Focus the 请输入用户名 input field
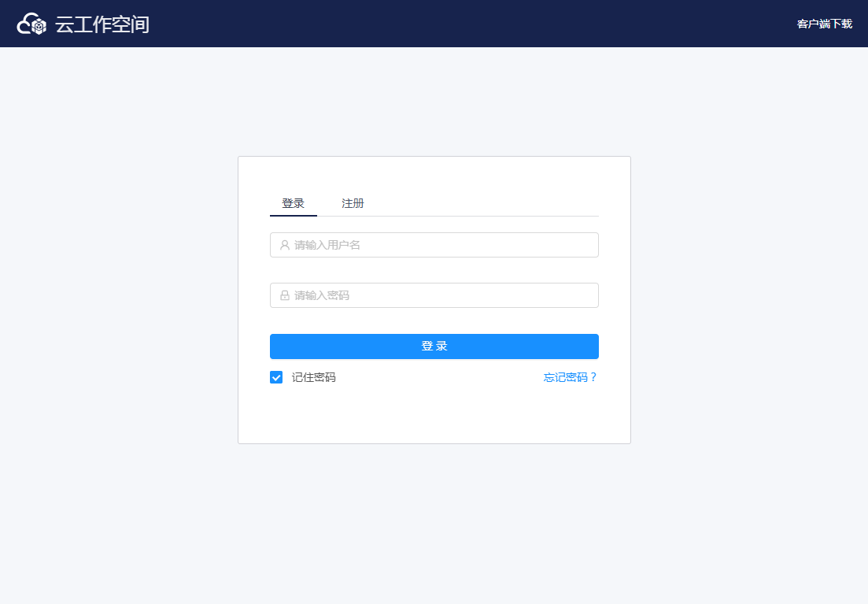The width and height of the screenshot is (868, 604). (434, 245)
